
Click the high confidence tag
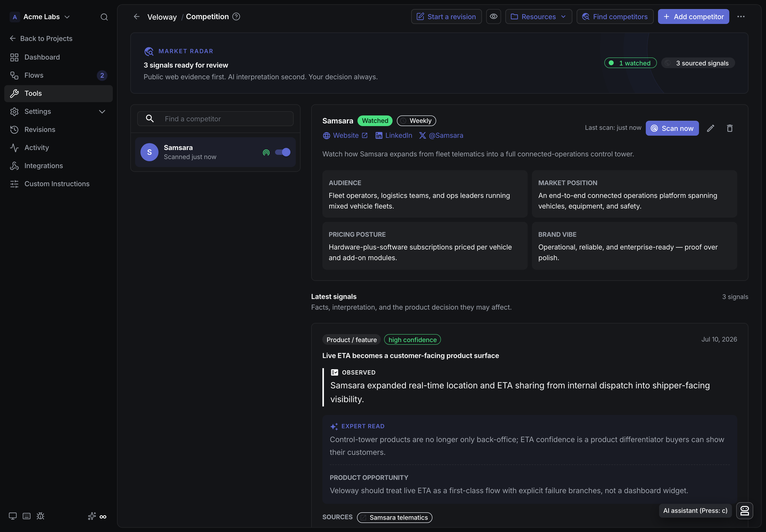click(x=412, y=340)
